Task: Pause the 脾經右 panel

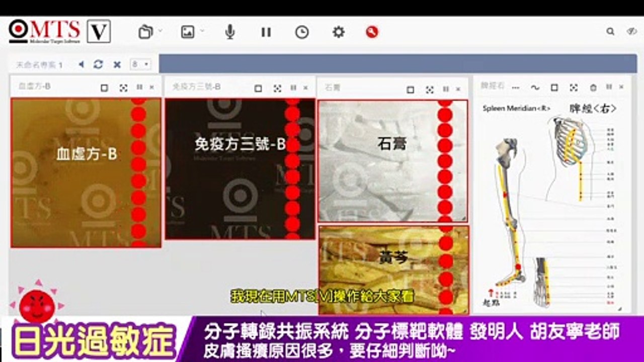Action: [x=609, y=87]
